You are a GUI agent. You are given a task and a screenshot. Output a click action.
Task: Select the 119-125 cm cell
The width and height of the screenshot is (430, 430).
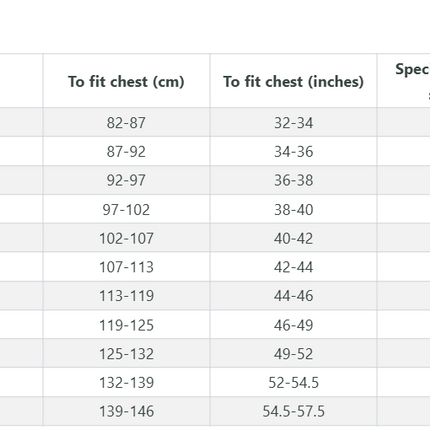[x=126, y=325]
